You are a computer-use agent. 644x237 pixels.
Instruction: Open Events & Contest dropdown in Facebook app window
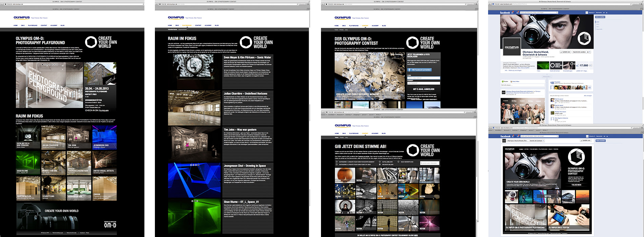[x=537, y=141]
